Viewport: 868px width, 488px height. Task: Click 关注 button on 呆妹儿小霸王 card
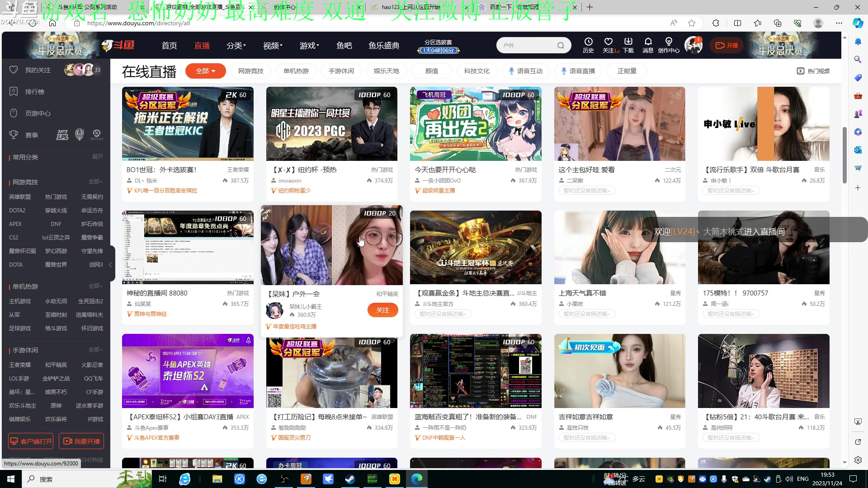pyautogui.click(x=382, y=310)
